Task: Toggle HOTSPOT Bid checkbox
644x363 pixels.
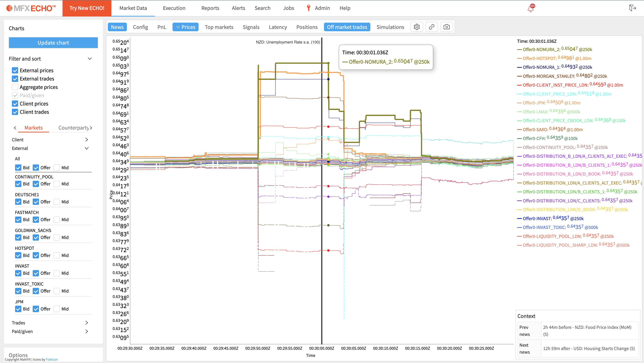Action: (x=18, y=256)
